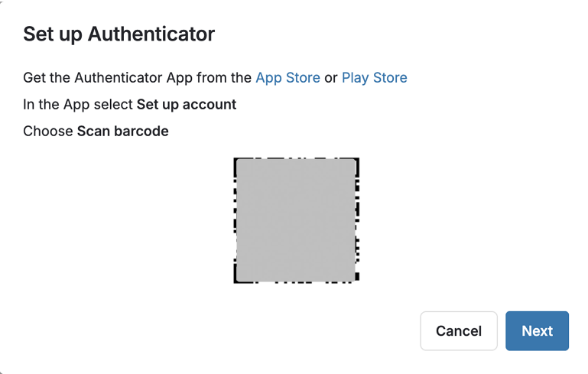Screen dimensions: 588x374
Task: Click the word "Choose" before Scan barcode
Action: coord(48,131)
